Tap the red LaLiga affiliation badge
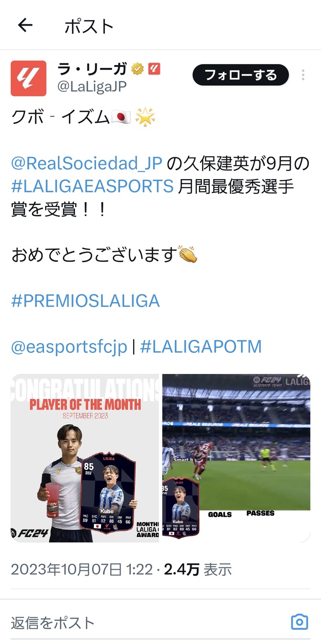Screen dimensions: 321x644 (154, 69)
